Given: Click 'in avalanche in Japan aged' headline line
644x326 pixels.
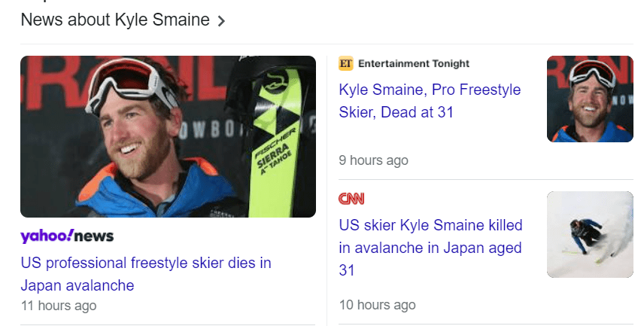Looking at the screenshot, I should point(430,247).
